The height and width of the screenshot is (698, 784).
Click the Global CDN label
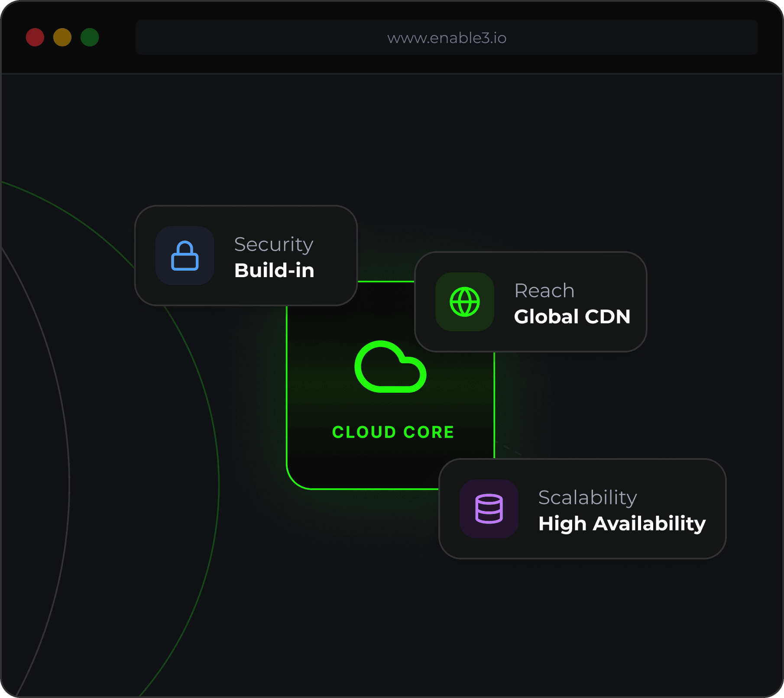point(572,316)
